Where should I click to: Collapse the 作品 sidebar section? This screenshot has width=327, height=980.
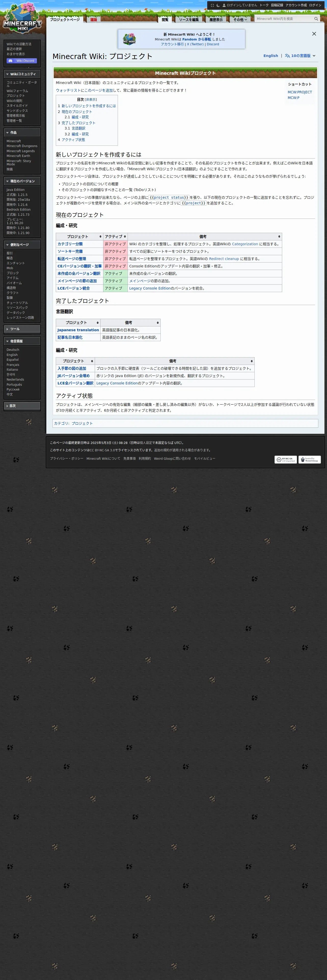pyautogui.click(x=22, y=133)
